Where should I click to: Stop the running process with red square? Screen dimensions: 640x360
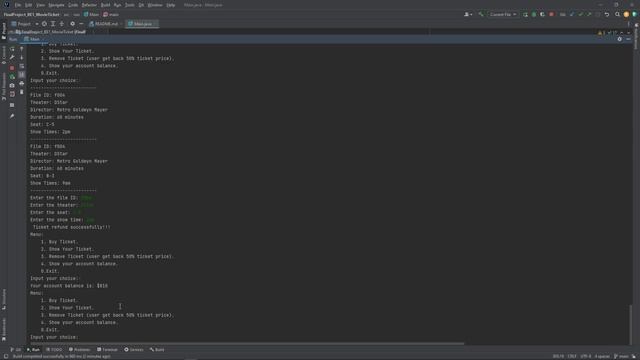pyautogui.click(x=12, y=68)
